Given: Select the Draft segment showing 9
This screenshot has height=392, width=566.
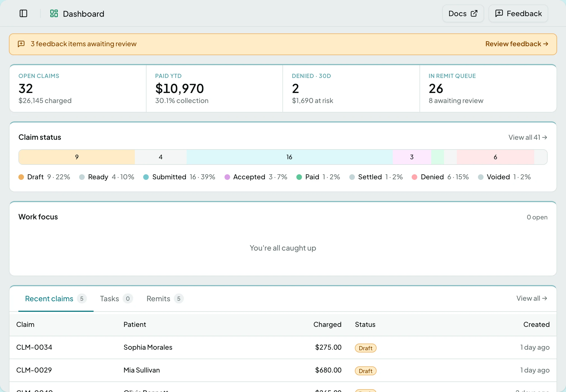Looking at the screenshot, I should [x=77, y=157].
